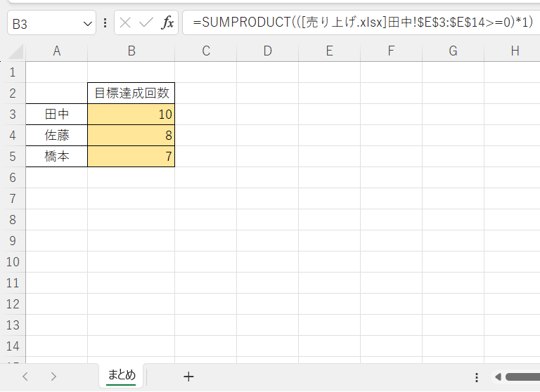Viewport: 540px width, 392px height.
Task: Open the Name Box dropdown arrow
Action: click(88, 23)
